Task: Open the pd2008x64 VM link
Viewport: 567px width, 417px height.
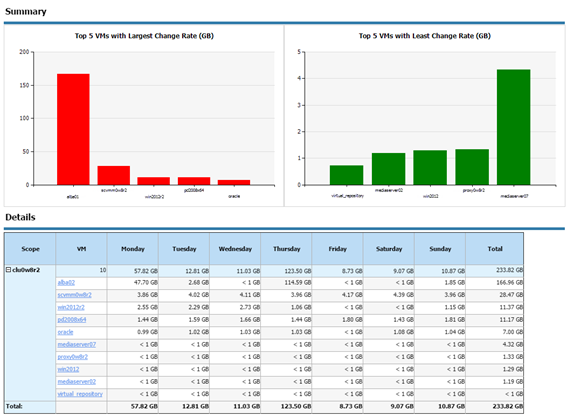Action: pyautogui.click(x=72, y=320)
